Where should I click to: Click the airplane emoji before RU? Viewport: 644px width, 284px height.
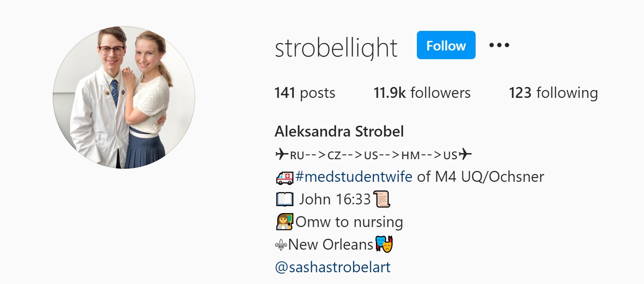[x=282, y=154]
